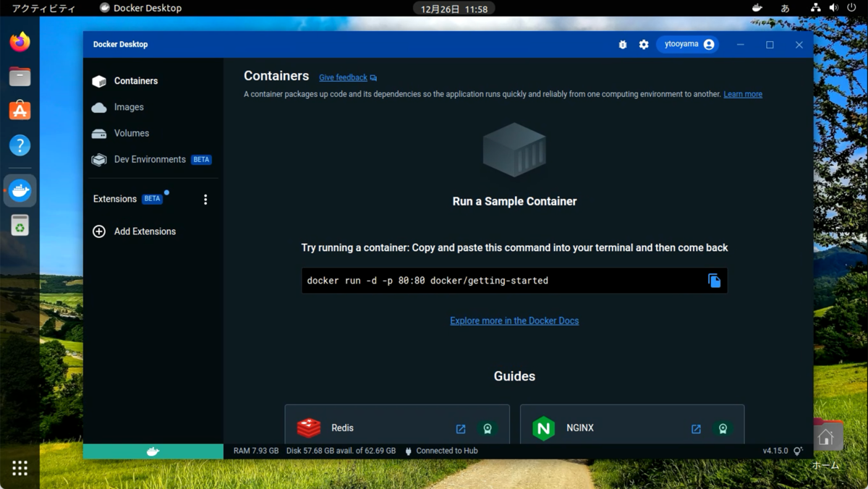Viewport: 868px width, 489px height.
Task: Click Add Extensions plus icon
Action: [99, 231]
